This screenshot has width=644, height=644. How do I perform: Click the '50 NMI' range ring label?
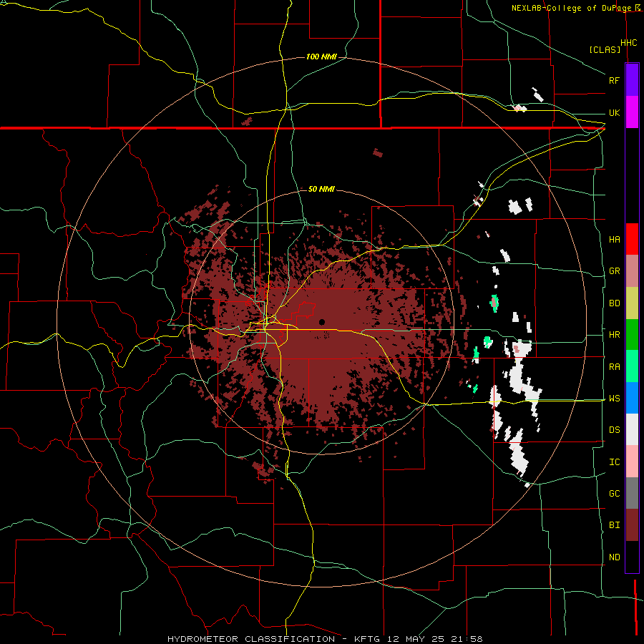click(321, 189)
